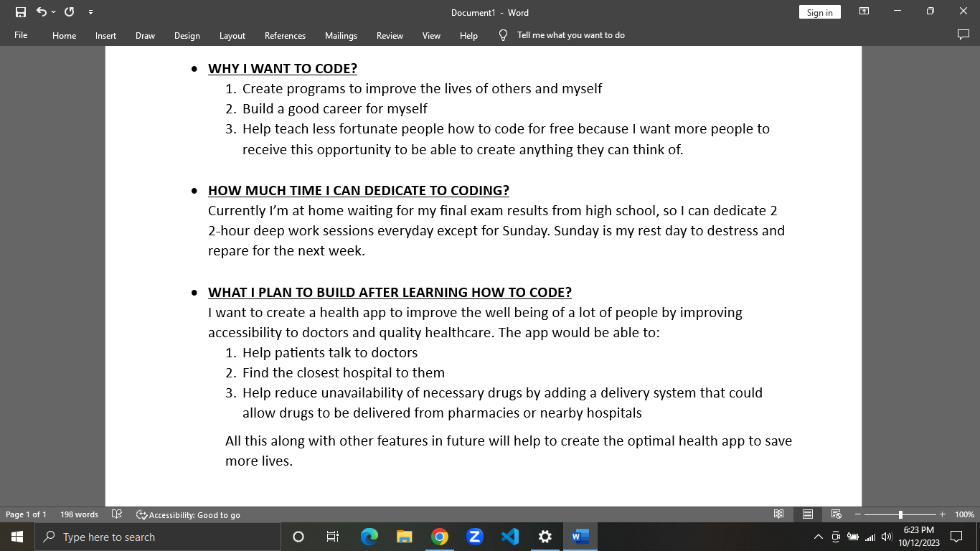Open the Design tab

[187, 35]
